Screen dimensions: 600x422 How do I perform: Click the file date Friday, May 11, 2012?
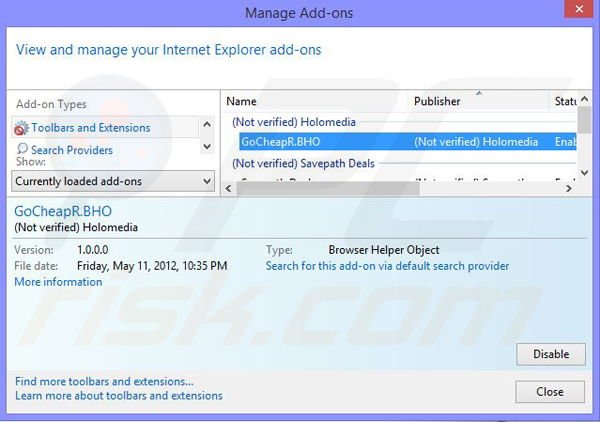pos(152,266)
